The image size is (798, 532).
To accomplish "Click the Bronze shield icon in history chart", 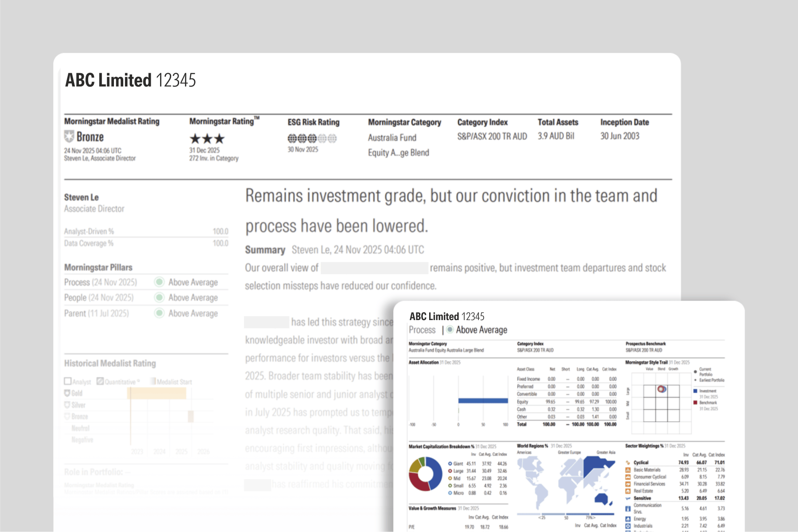I will [x=67, y=416].
